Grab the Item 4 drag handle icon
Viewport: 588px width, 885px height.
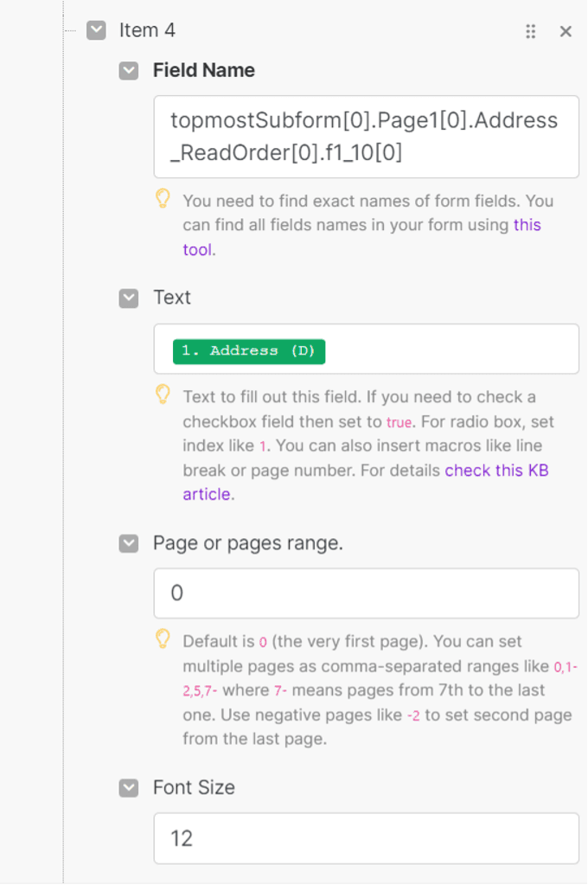point(530,31)
